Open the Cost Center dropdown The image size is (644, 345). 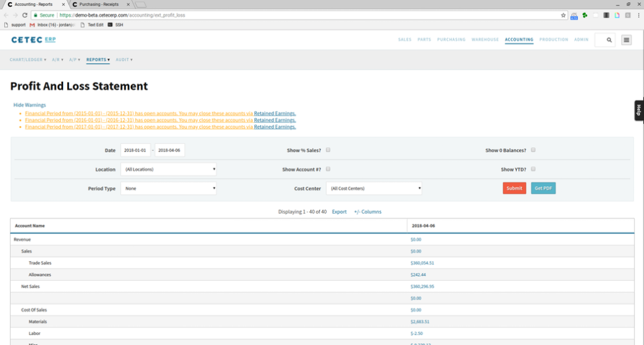click(x=374, y=188)
